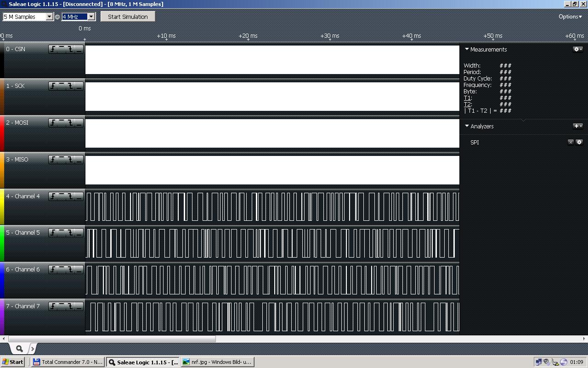
Task: Set high level trigger on Channel 7
Action: (62, 306)
